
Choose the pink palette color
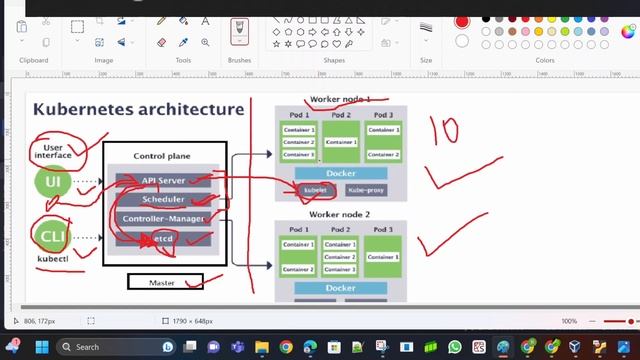click(x=525, y=31)
